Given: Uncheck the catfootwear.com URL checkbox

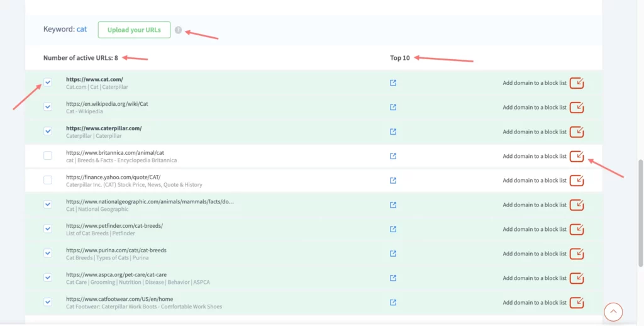Looking at the screenshot, I should tap(48, 301).
